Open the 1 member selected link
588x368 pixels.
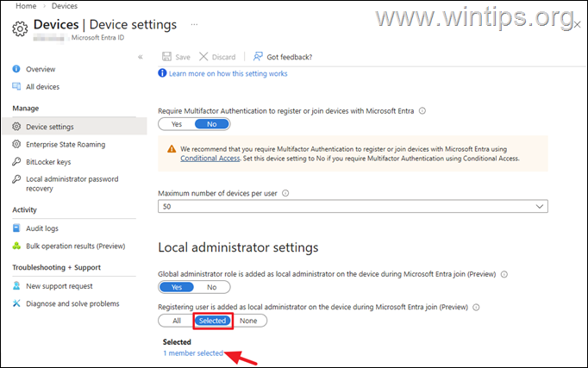click(193, 353)
